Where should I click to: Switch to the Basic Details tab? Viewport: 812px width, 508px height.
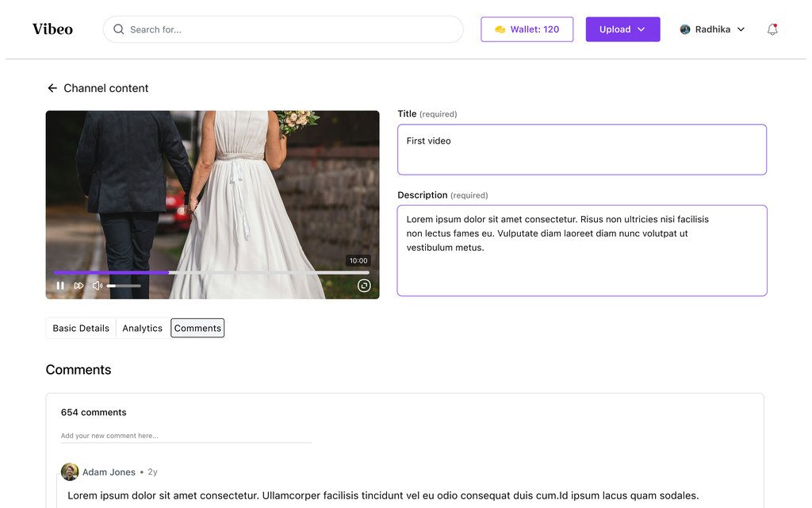[x=81, y=328]
